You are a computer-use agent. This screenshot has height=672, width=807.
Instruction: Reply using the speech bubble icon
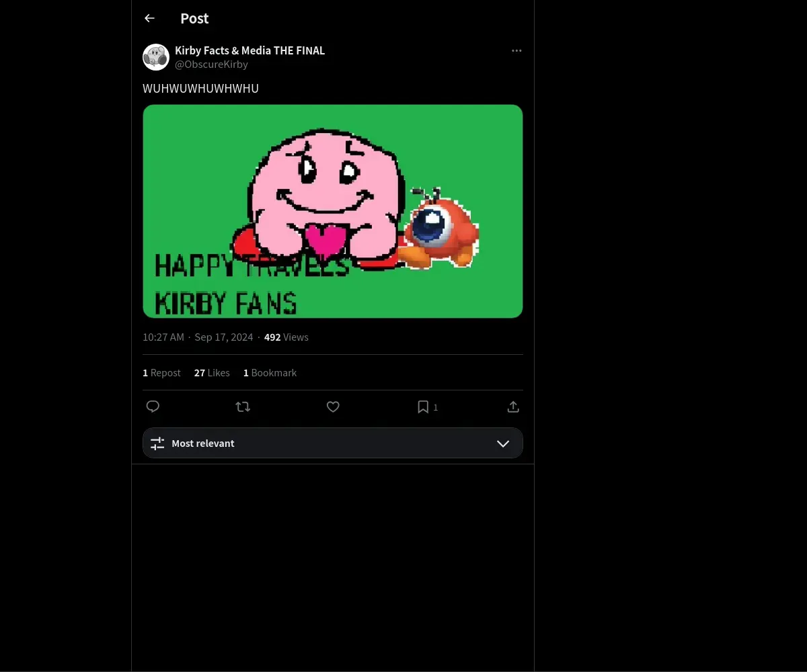pos(153,407)
